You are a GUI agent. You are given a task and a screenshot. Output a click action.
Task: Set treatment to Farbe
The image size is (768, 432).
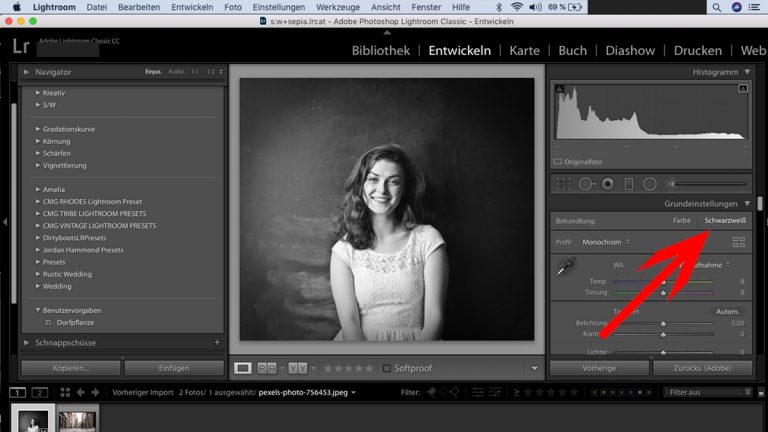681,219
